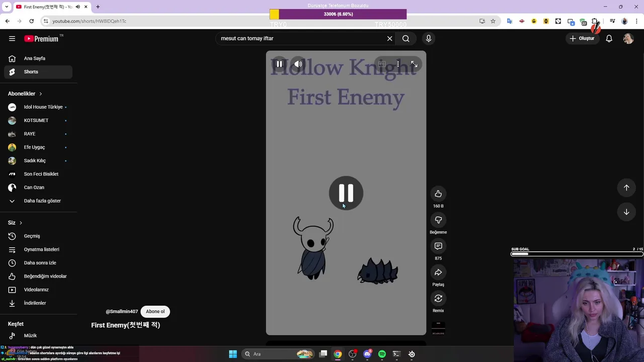Open Chrome media controls icon

tap(612, 21)
